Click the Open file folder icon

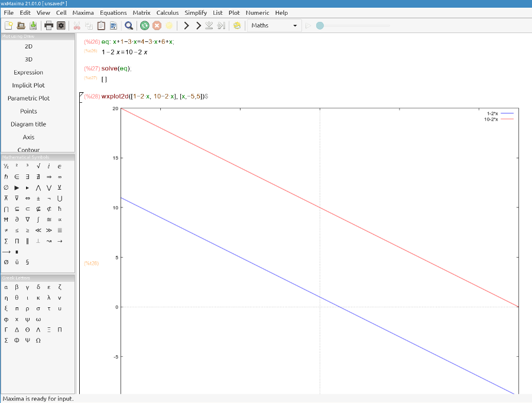tap(21, 25)
